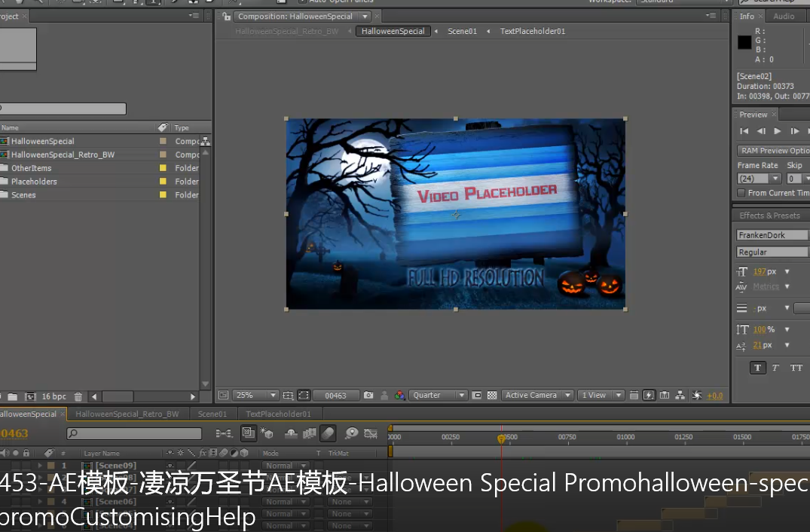Apply all caps text style
Screen dimensions: 810x532
click(796, 368)
